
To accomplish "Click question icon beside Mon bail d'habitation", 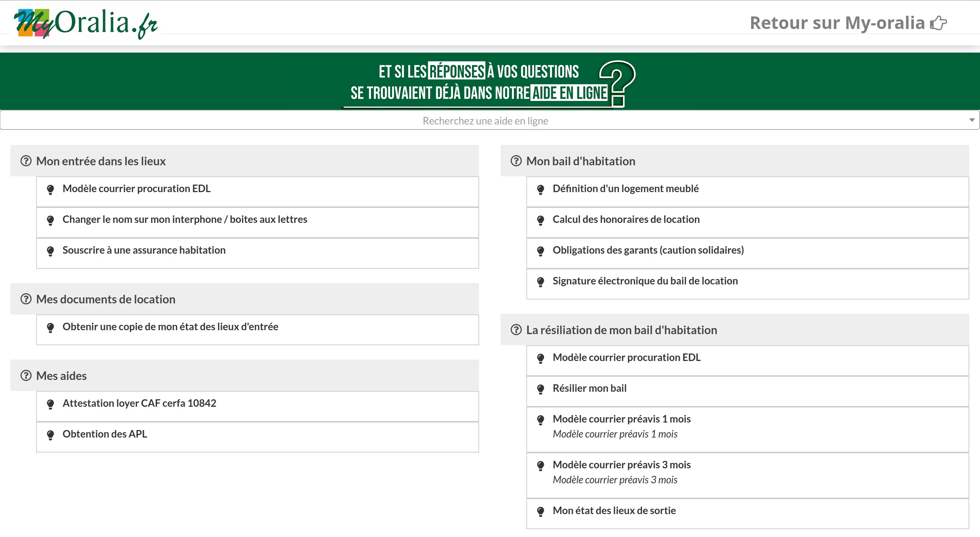I will pos(516,161).
